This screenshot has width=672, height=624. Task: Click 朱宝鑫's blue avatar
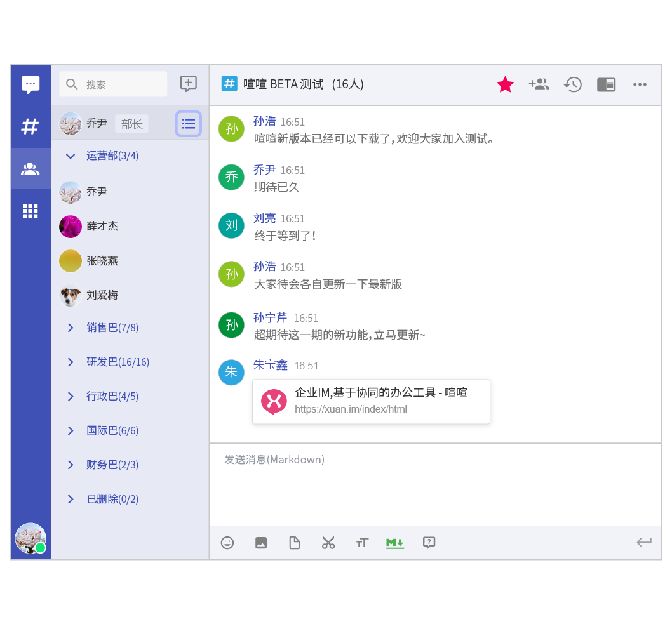231,372
